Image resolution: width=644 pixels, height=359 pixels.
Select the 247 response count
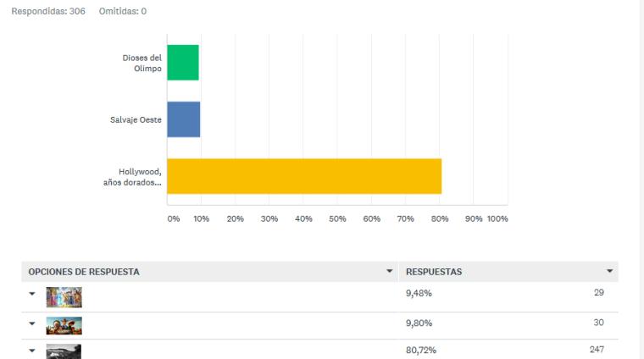[597, 350]
